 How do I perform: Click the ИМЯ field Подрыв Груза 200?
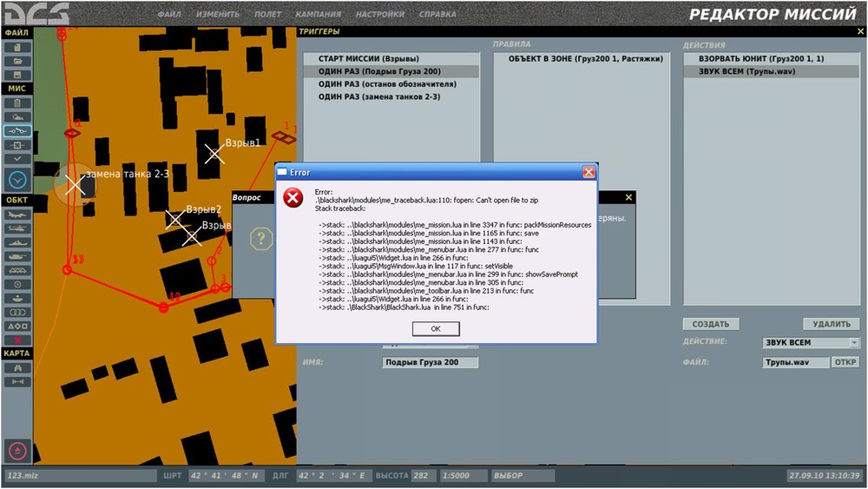(431, 362)
